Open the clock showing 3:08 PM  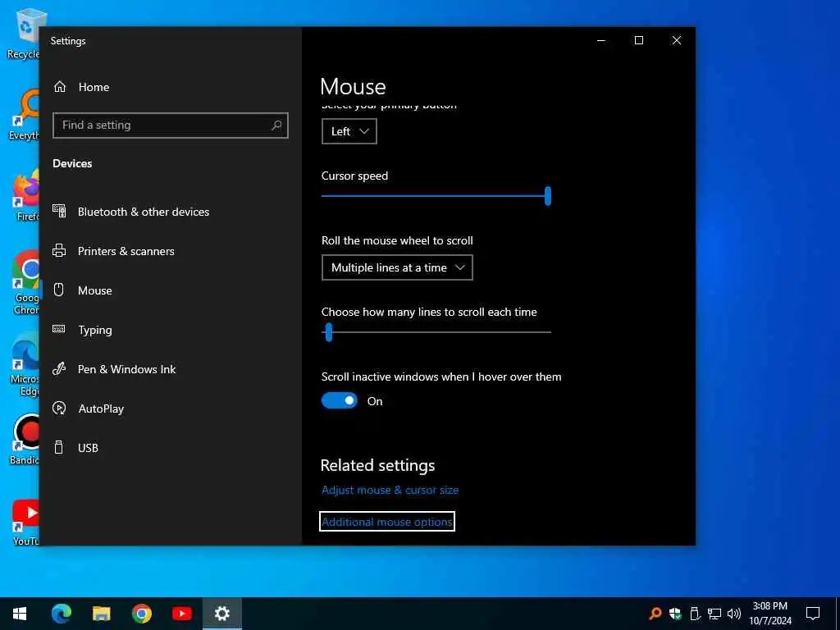[769, 614]
